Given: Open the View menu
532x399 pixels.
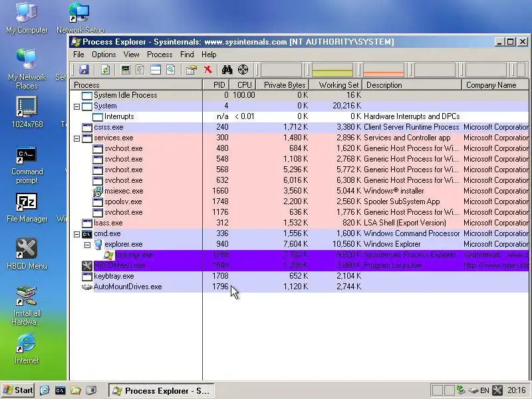Looking at the screenshot, I should (x=131, y=55).
